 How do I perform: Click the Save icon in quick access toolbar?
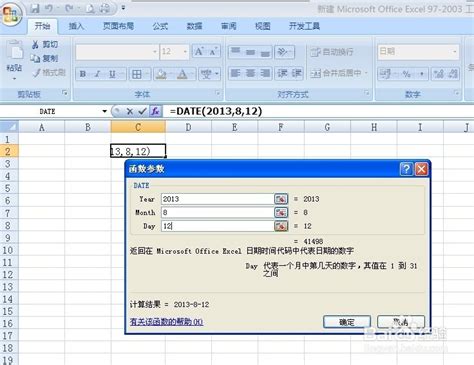(35, 8)
